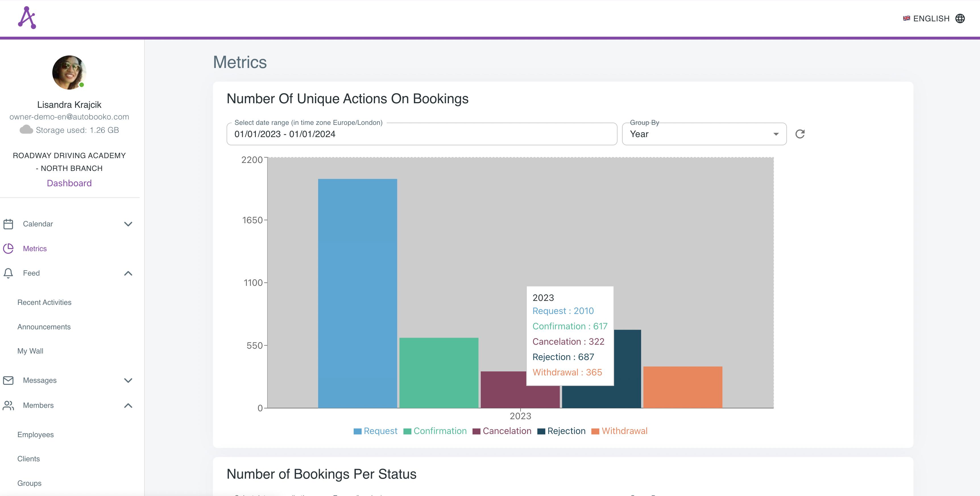Click the Autobooko logo in the header

pyautogui.click(x=27, y=17)
